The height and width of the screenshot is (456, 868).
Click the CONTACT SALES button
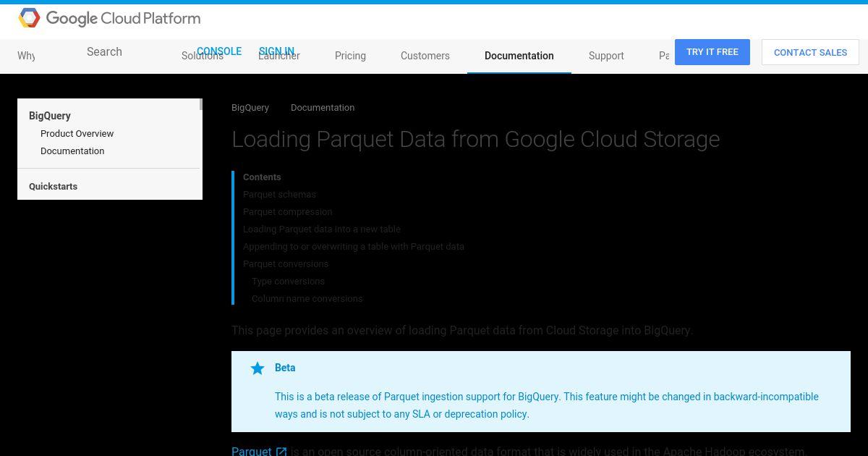(810, 52)
